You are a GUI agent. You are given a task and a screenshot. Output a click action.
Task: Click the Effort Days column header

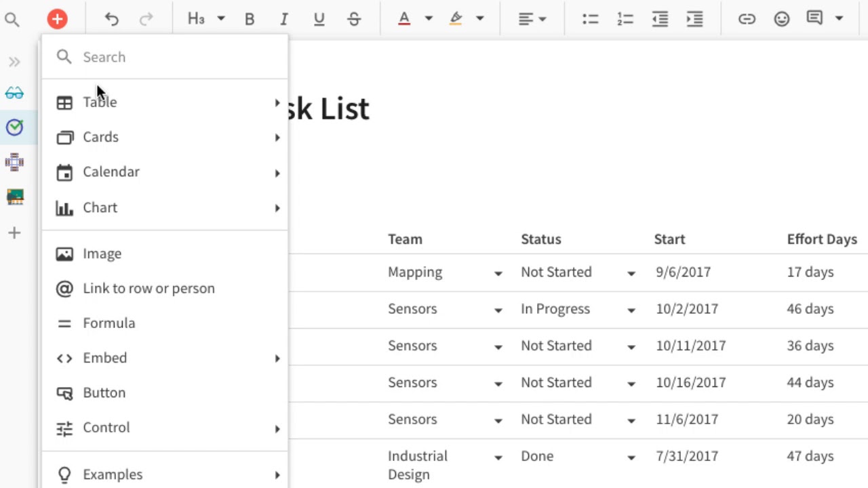(822, 239)
